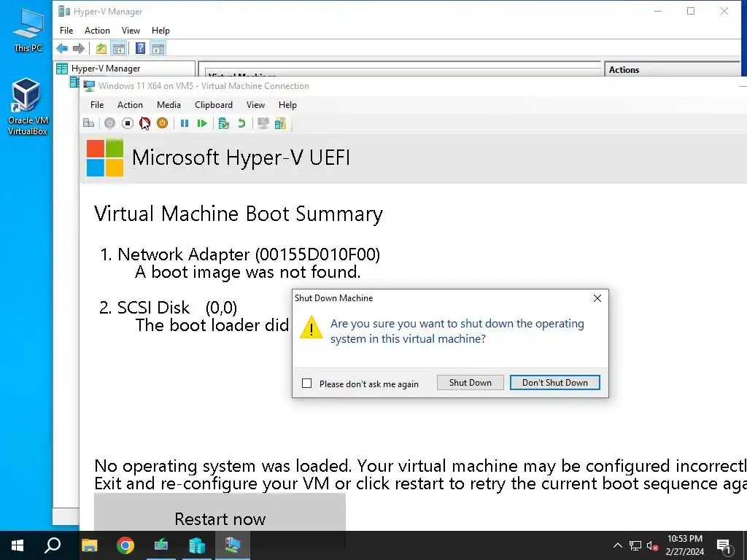
Task: Maximize the Hyper-V Manager window
Action: pyautogui.click(x=691, y=11)
